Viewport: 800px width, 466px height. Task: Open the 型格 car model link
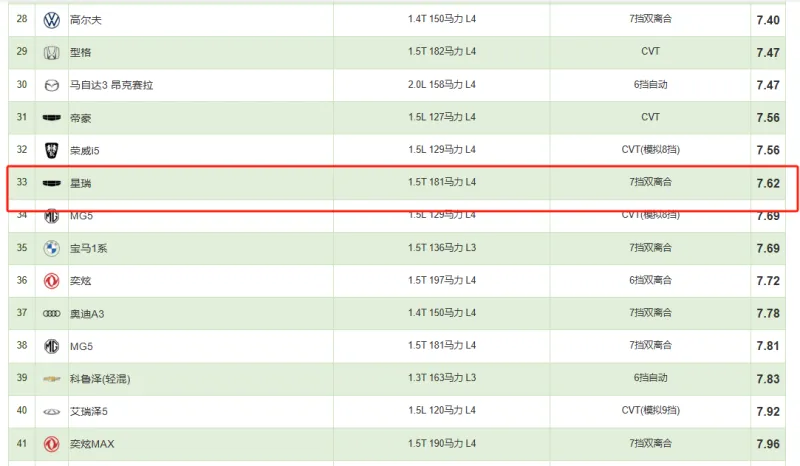coord(80,52)
